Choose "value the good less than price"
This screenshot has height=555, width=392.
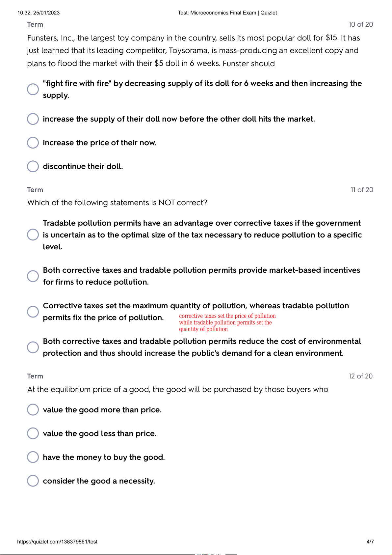point(33,433)
